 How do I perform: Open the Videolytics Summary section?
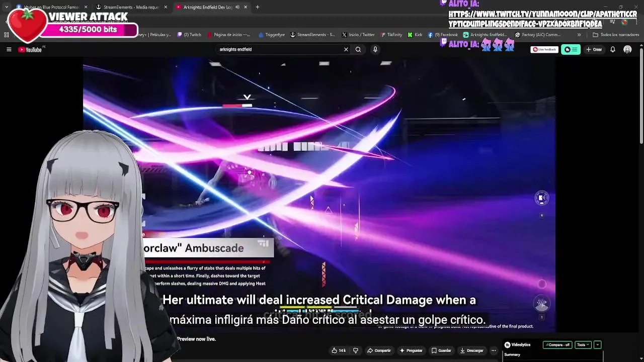pyautogui.click(x=512, y=355)
